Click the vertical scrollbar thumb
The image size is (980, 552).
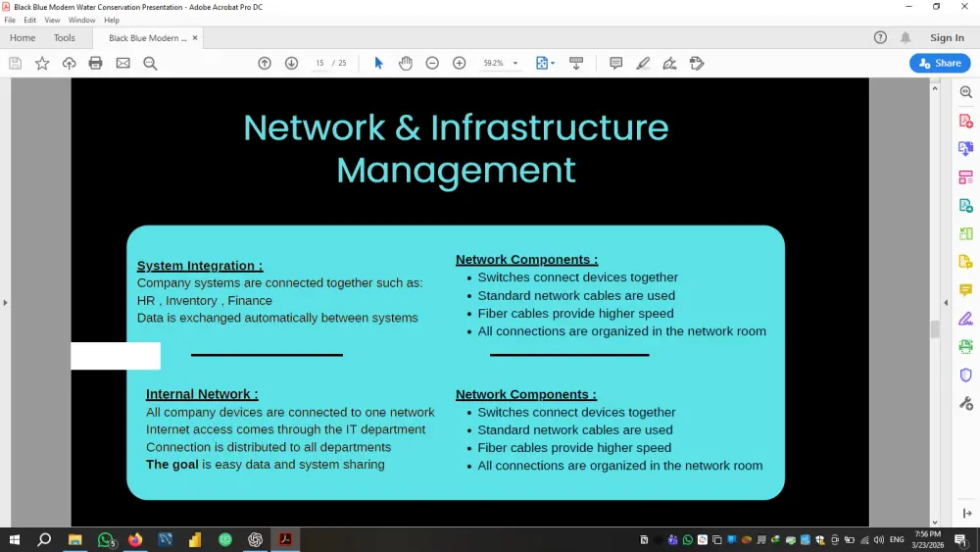(935, 328)
